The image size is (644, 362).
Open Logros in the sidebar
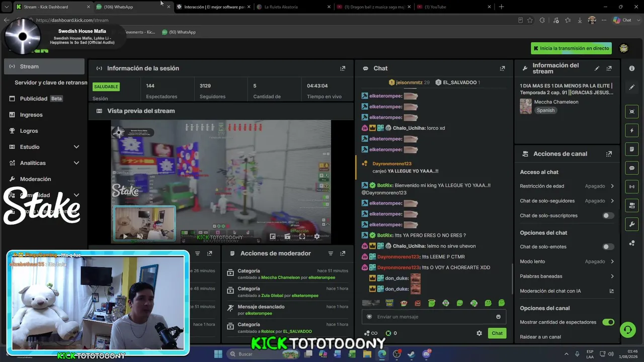tap(44, 131)
